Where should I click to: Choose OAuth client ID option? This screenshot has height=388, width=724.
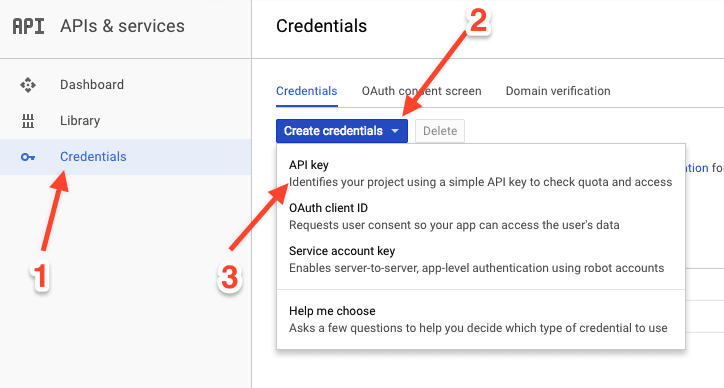click(481, 216)
